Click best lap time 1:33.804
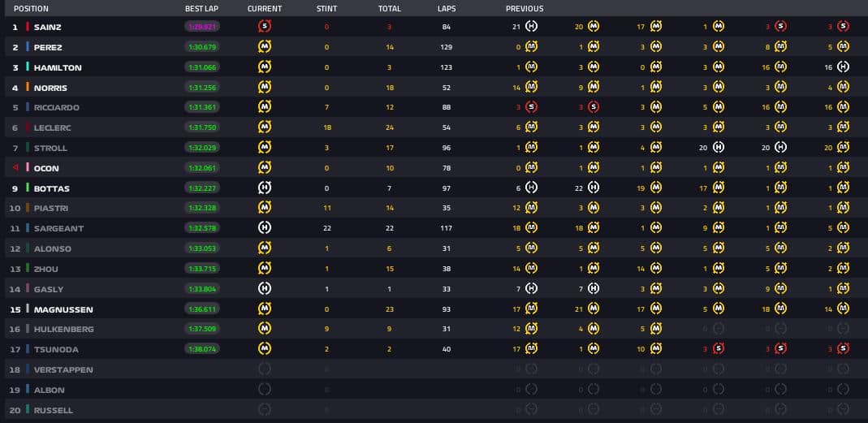This screenshot has height=423, width=868. (202, 288)
